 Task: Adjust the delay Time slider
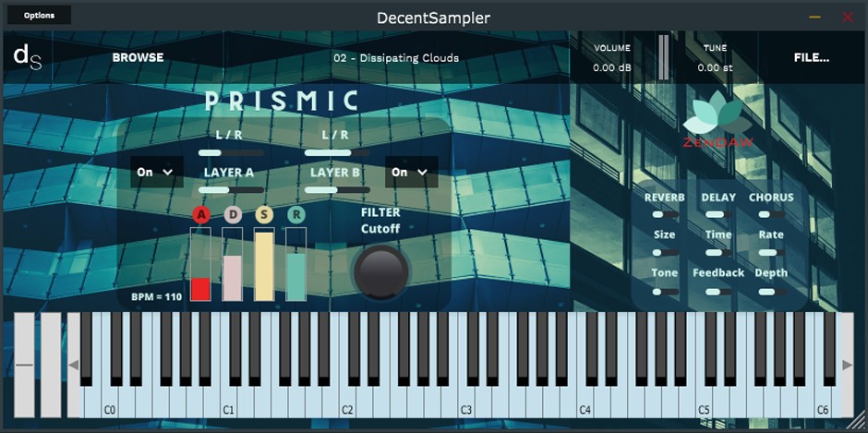click(718, 252)
